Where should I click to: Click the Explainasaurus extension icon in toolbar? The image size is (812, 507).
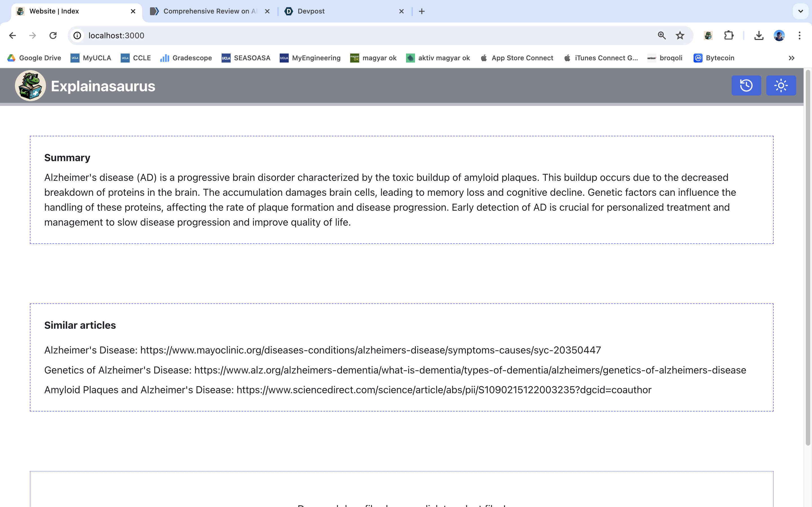tap(708, 35)
